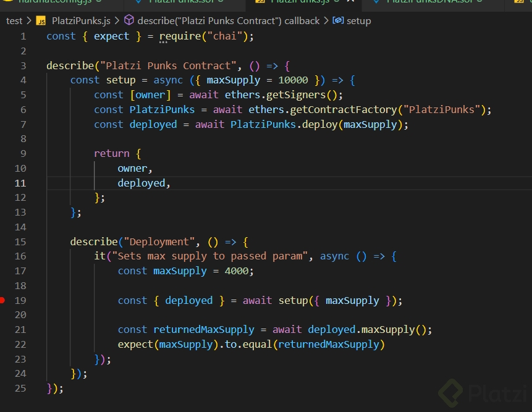Click line number 15 in the gutter
This screenshot has width=532, height=412.
click(x=20, y=242)
